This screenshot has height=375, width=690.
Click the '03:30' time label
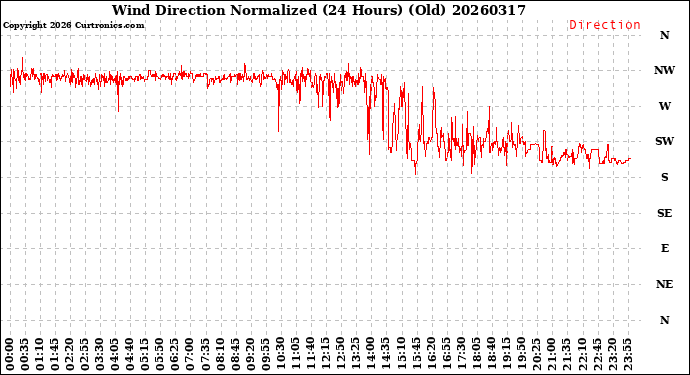point(100,354)
